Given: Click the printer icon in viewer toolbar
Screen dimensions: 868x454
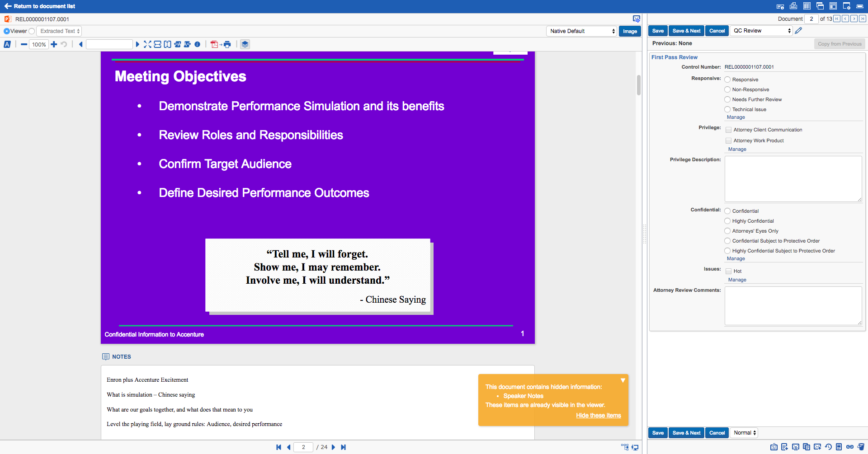Looking at the screenshot, I should click(x=227, y=44).
